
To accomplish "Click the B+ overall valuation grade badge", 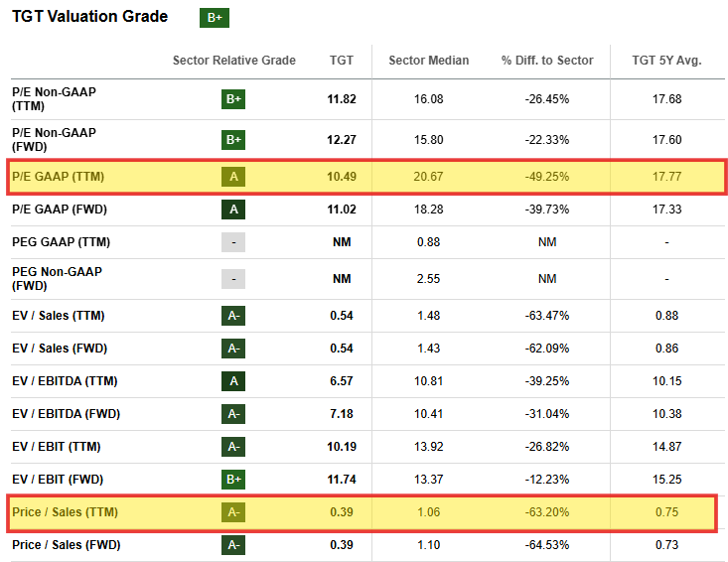I will click(215, 18).
